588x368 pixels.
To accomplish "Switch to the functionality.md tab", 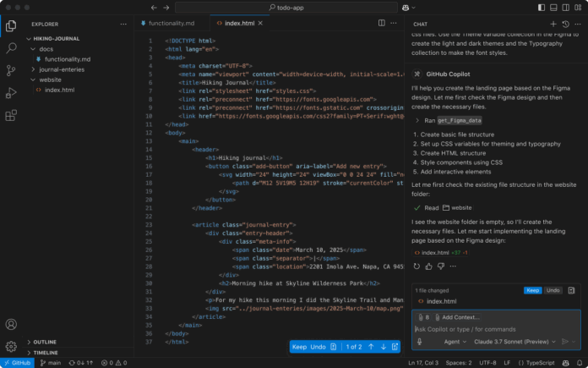I will pos(169,24).
